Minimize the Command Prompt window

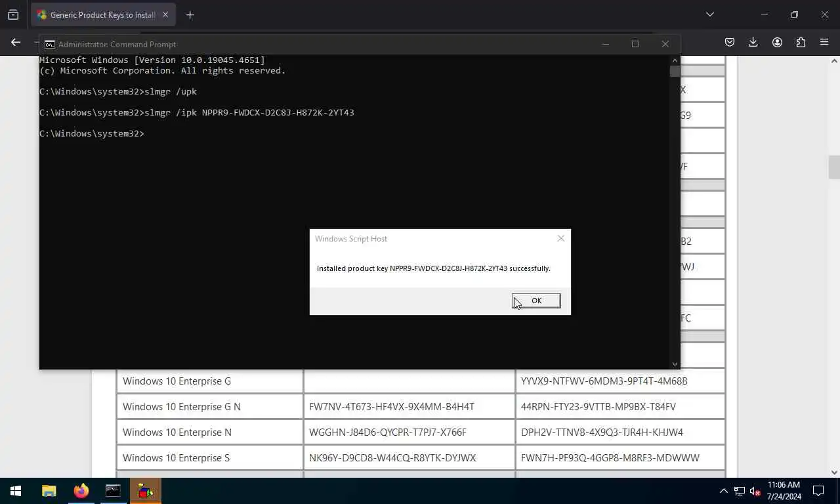pyautogui.click(x=606, y=44)
